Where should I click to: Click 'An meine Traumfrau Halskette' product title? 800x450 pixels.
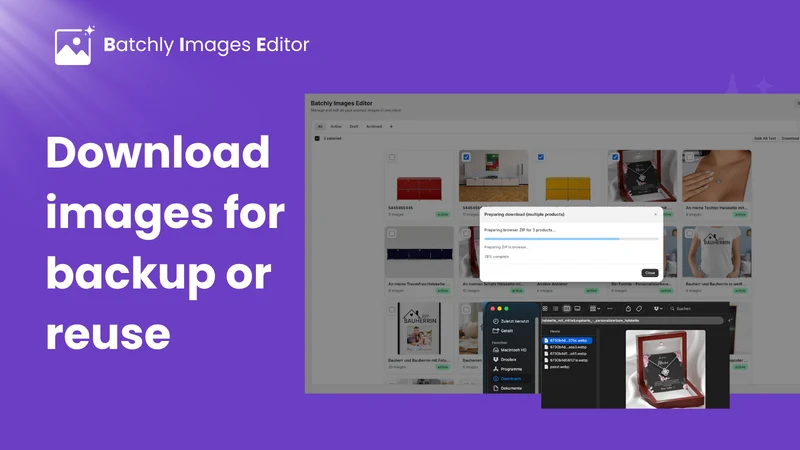pyautogui.click(x=418, y=284)
